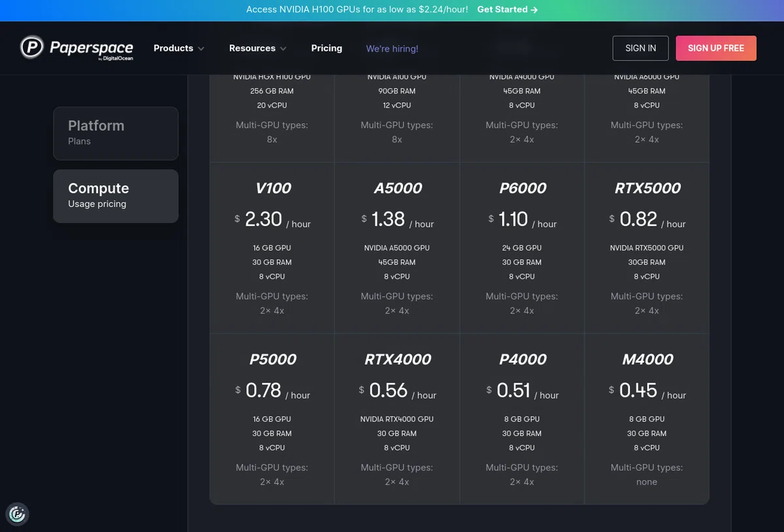The image size is (784, 532).
Task: Click the SIGN UP FREE button
Action: tap(716, 48)
